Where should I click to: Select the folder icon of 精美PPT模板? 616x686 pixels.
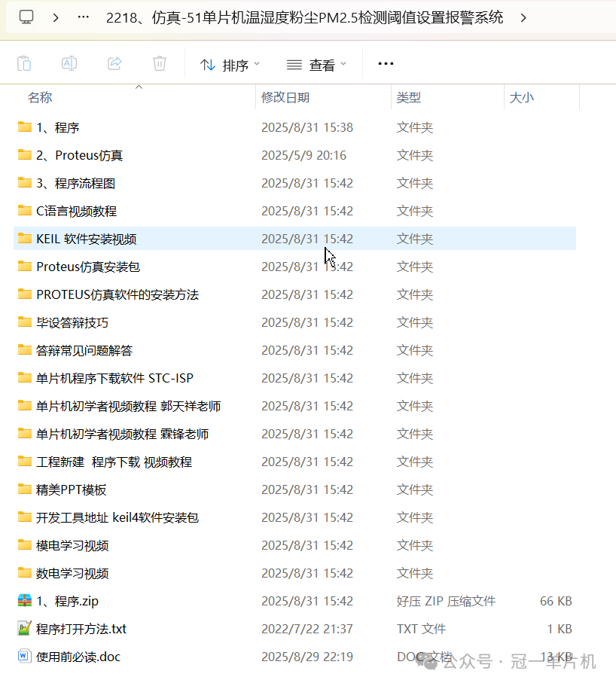[x=25, y=489]
